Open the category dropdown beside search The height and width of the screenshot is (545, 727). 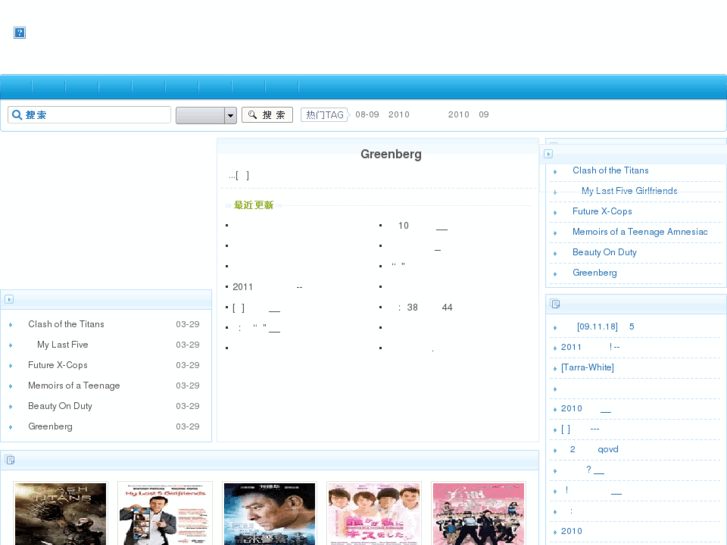tap(206, 115)
